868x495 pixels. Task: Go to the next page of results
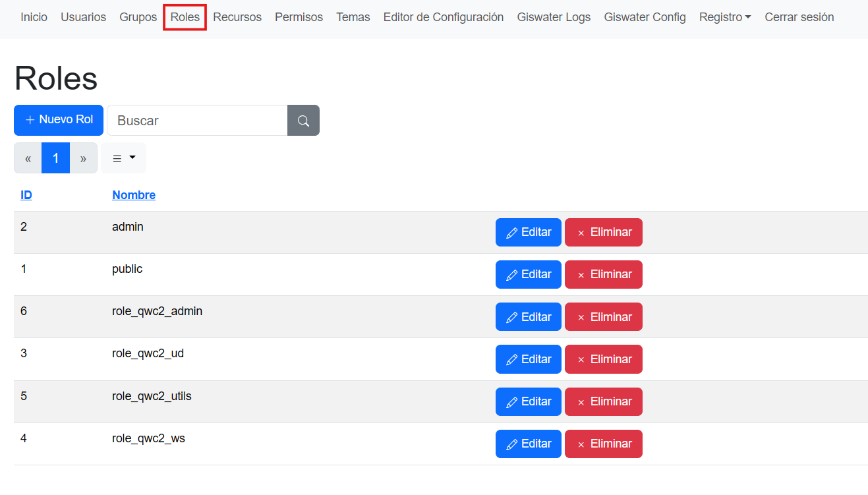point(83,158)
